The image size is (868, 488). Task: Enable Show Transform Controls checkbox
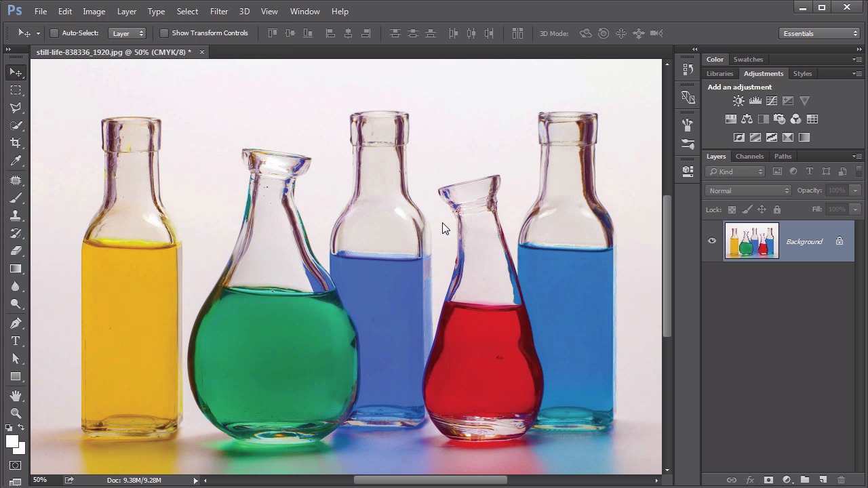[x=164, y=33]
